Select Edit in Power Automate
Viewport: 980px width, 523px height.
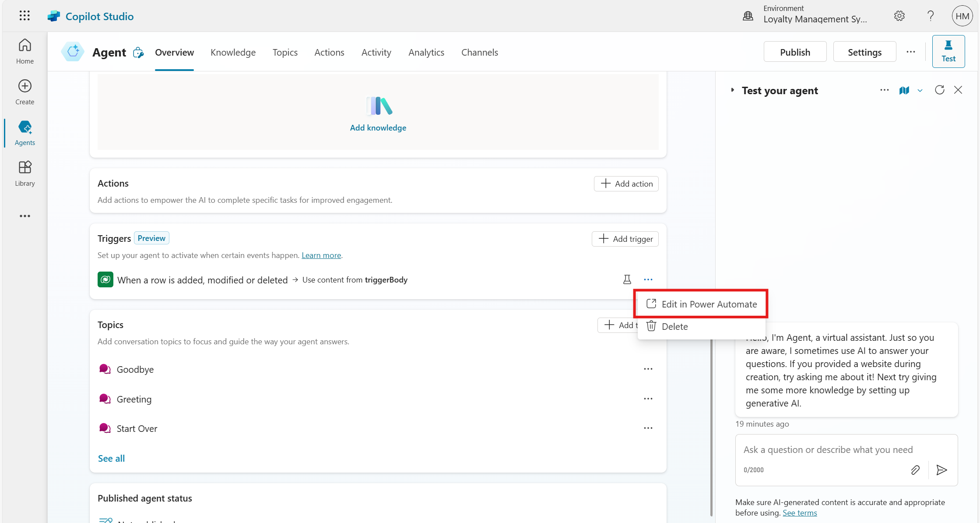pyautogui.click(x=709, y=304)
